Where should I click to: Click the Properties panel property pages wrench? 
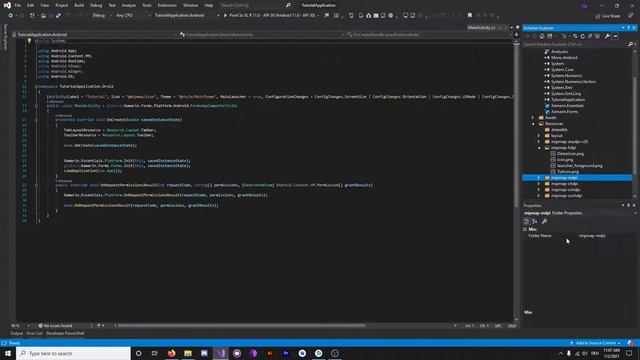tap(544, 221)
